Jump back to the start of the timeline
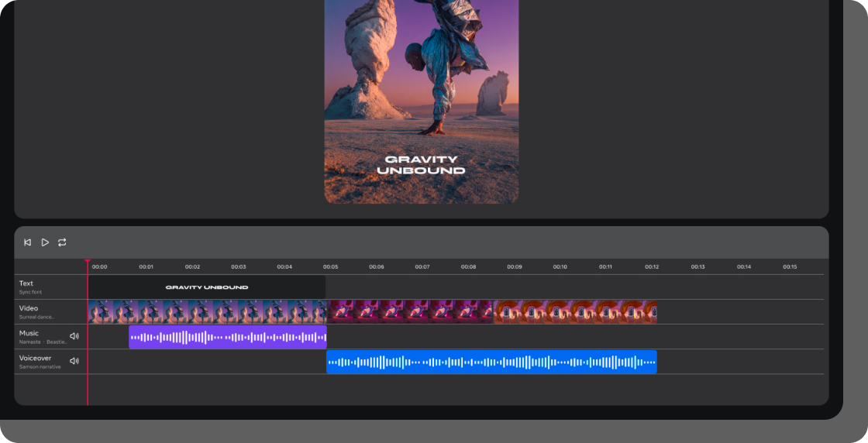Viewport: 868px width, 443px height. tap(28, 242)
